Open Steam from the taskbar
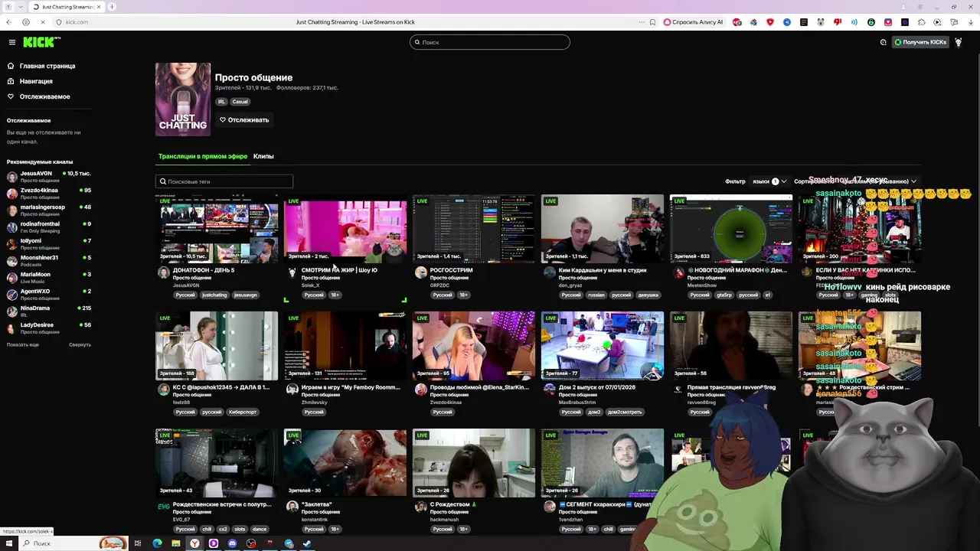Image resolution: width=980 pixels, height=551 pixels. coord(307,543)
